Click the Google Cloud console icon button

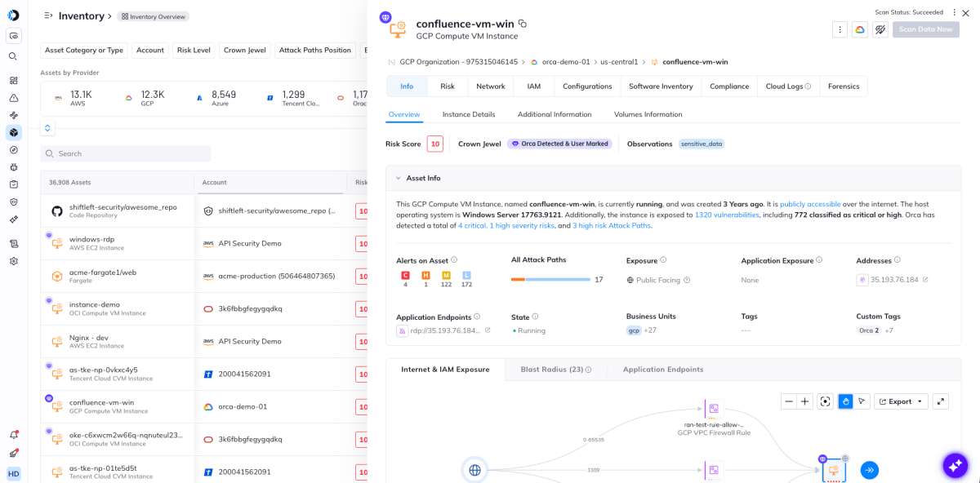860,29
